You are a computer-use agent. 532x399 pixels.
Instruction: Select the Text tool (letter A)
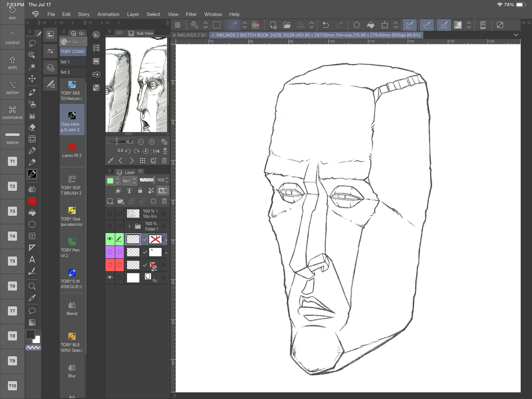(32, 260)
